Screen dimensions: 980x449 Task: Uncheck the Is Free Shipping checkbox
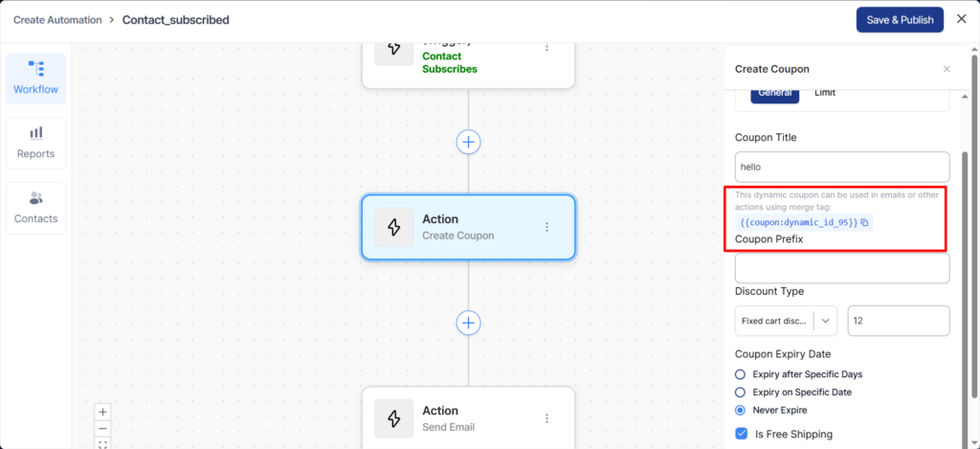[741, 434]
